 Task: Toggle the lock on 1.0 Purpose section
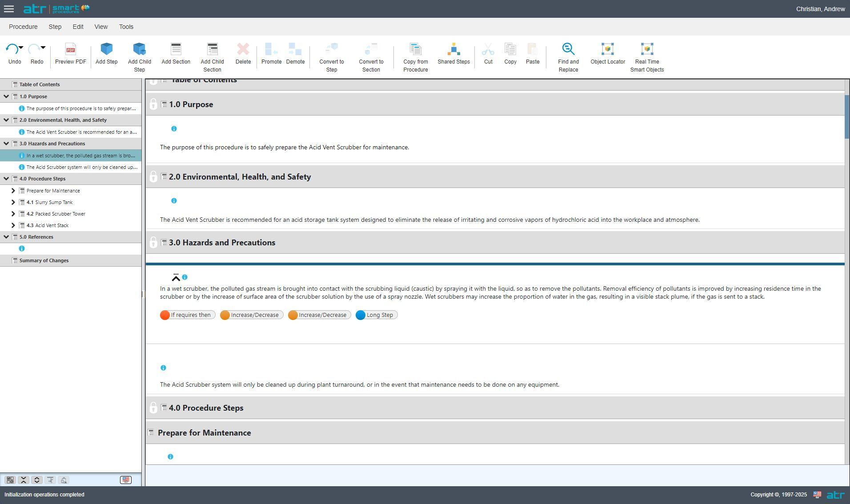153,104
